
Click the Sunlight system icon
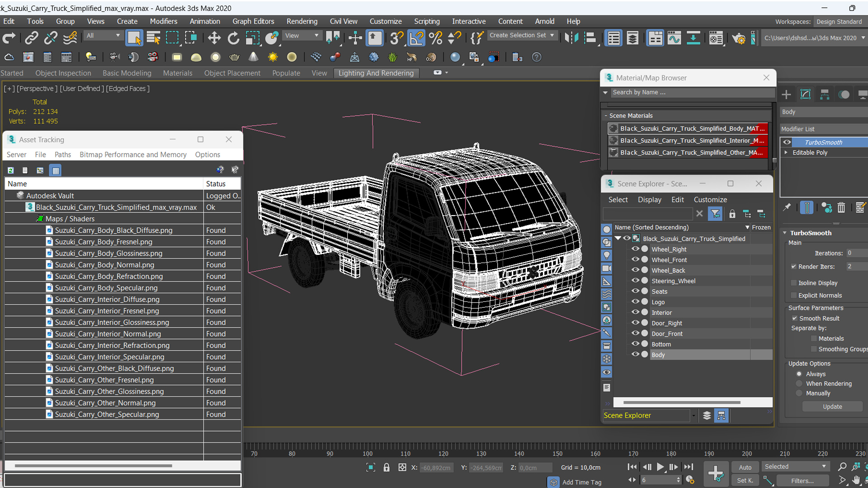pos(273,57)
